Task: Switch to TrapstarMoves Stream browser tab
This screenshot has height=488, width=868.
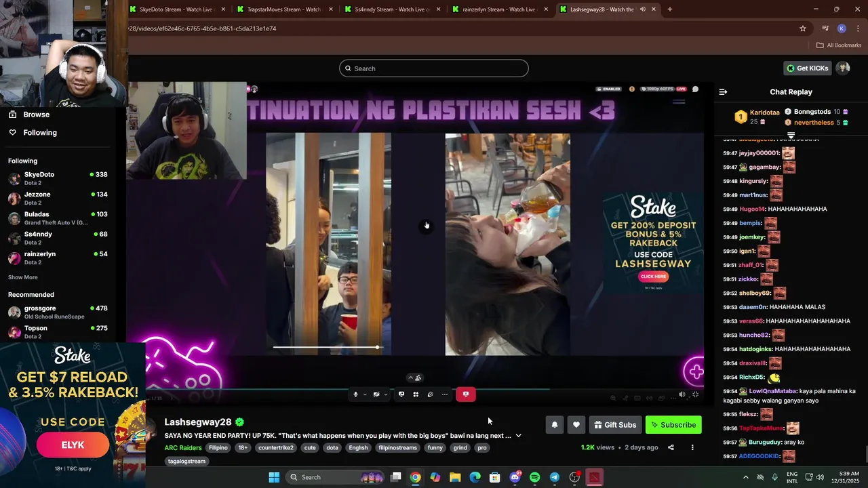Action: [284, 9]
